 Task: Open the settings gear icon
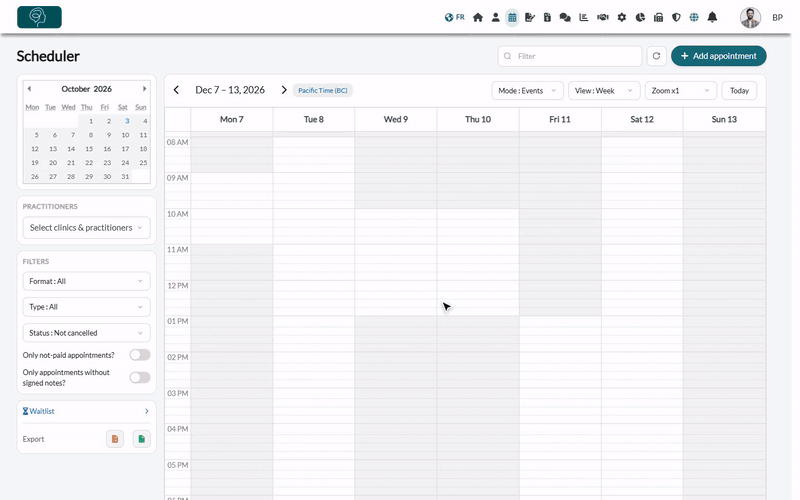pos(621,17)
